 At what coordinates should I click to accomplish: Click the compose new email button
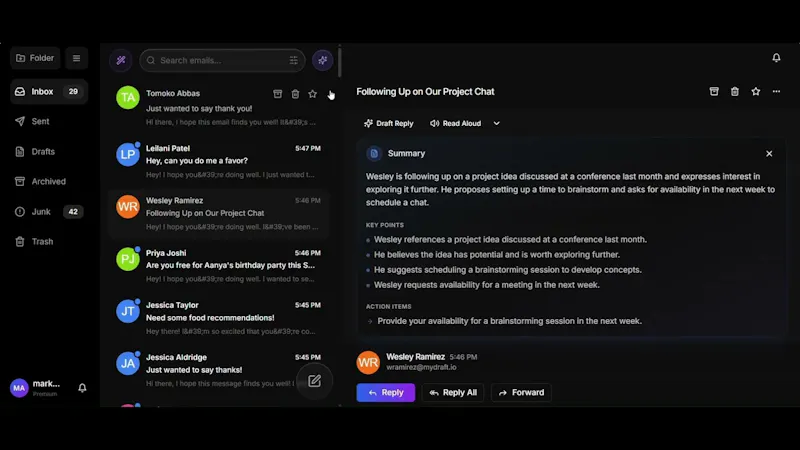[314, 381]
